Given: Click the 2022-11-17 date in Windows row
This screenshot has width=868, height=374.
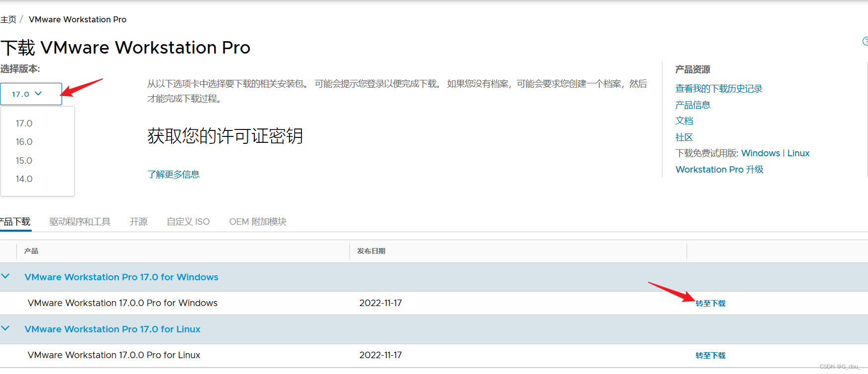Looking at the screenshot, I should 381,303.
